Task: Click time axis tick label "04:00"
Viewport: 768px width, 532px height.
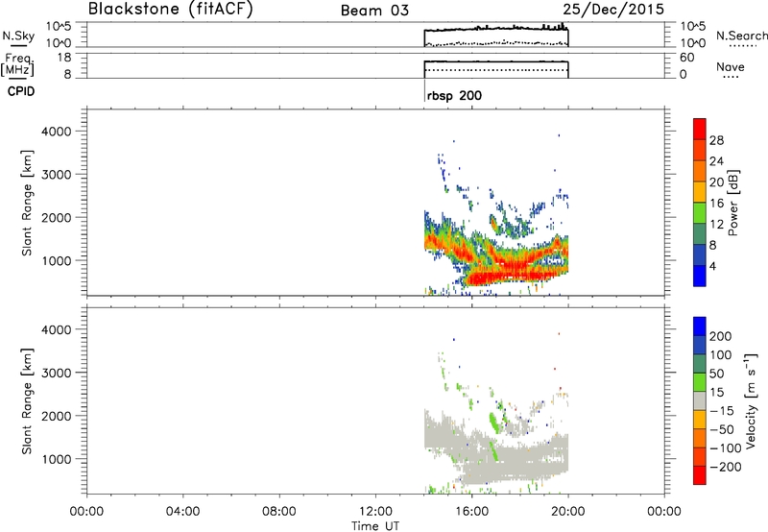Action: point(182,512)
